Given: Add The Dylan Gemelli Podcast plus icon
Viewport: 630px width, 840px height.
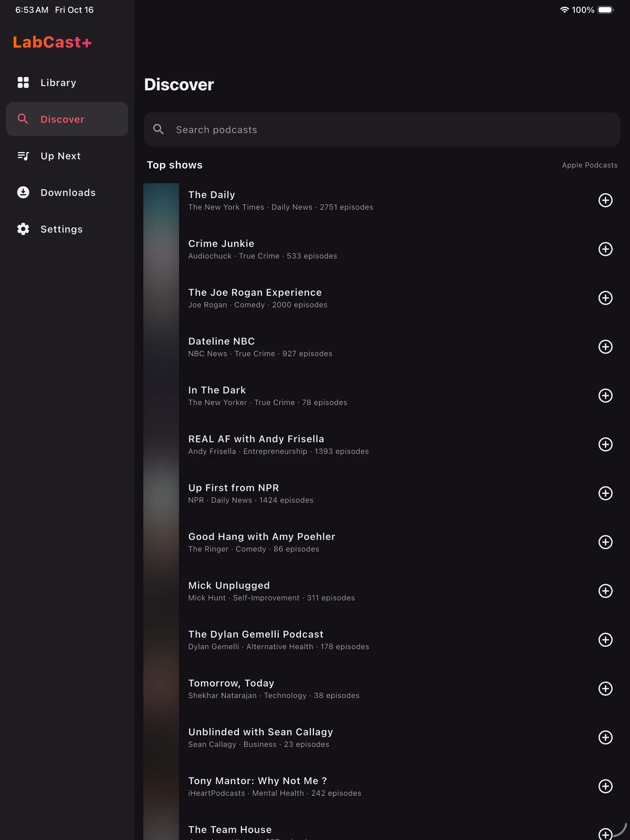Looking at the screenshot, I should pos(605,639).
